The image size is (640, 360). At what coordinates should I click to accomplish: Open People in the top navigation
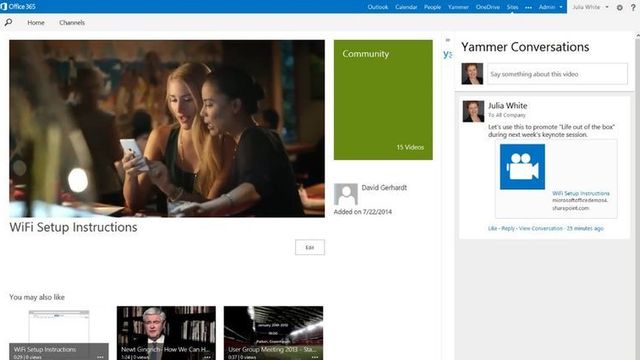432,7
